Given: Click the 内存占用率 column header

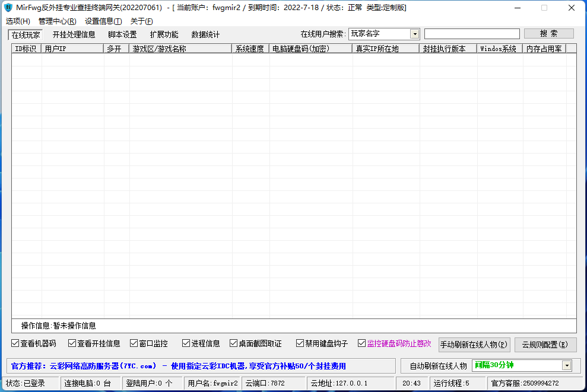Looking at the screenshot, I should coord(544,49).
